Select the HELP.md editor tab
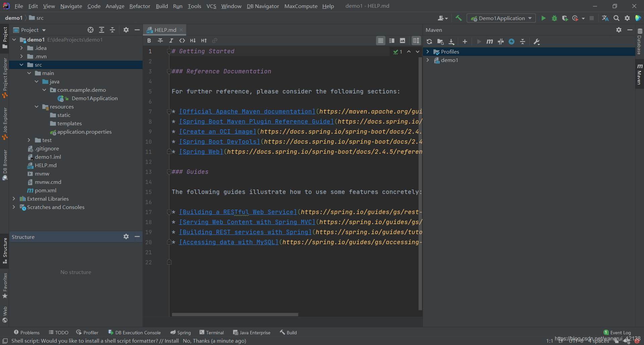Screen dimensions: 644x345 point(165,30)
